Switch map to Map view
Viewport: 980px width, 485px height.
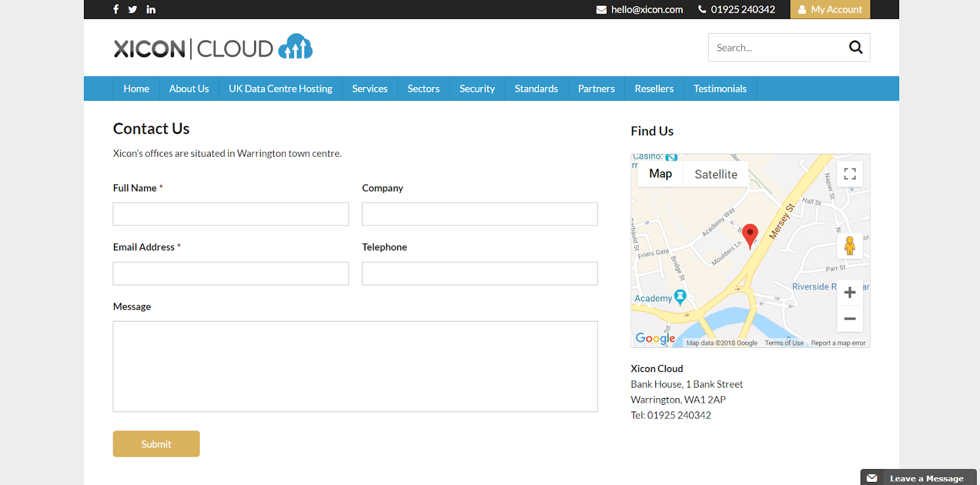click(660, 174)
